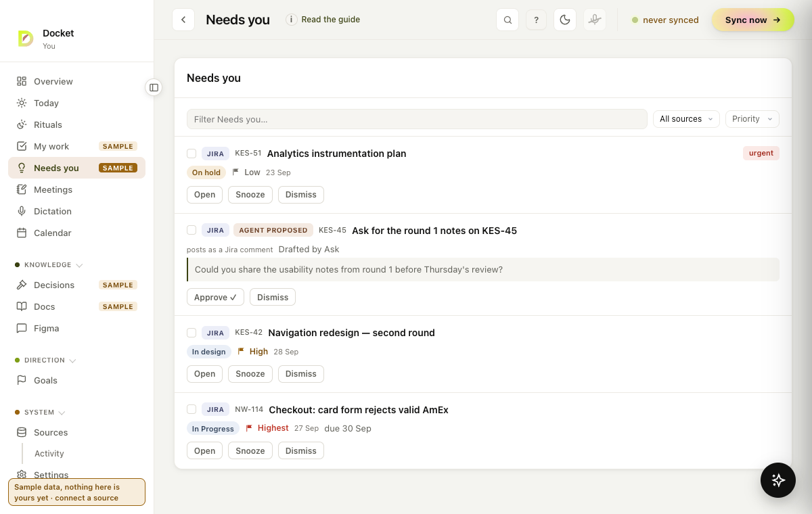Open Settings in the sidebar
This screenshot has width=812, height=514.
click(x=76, y=475)
